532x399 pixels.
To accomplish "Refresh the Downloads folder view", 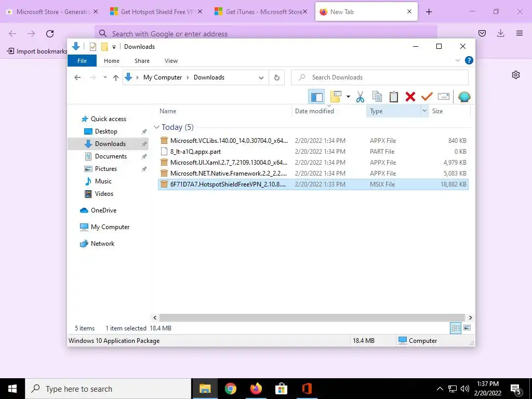I will pyautogui.click(x=277, y=77).
